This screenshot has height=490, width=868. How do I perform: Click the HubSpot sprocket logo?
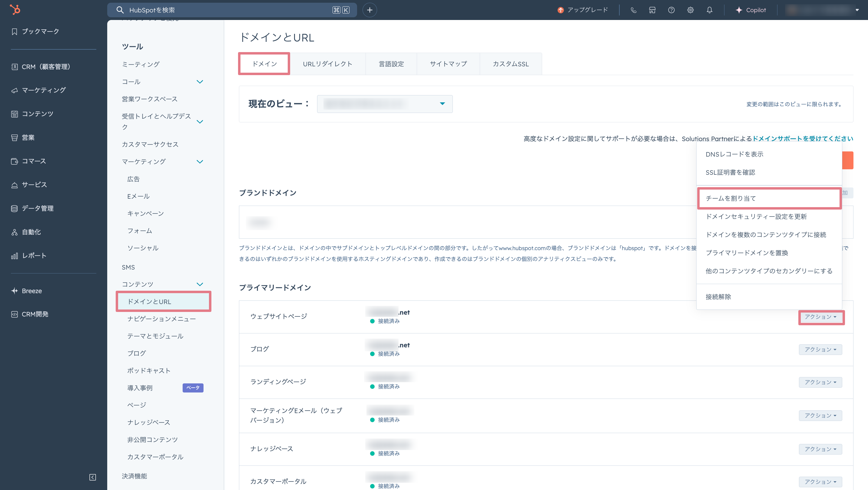[15, 9]
